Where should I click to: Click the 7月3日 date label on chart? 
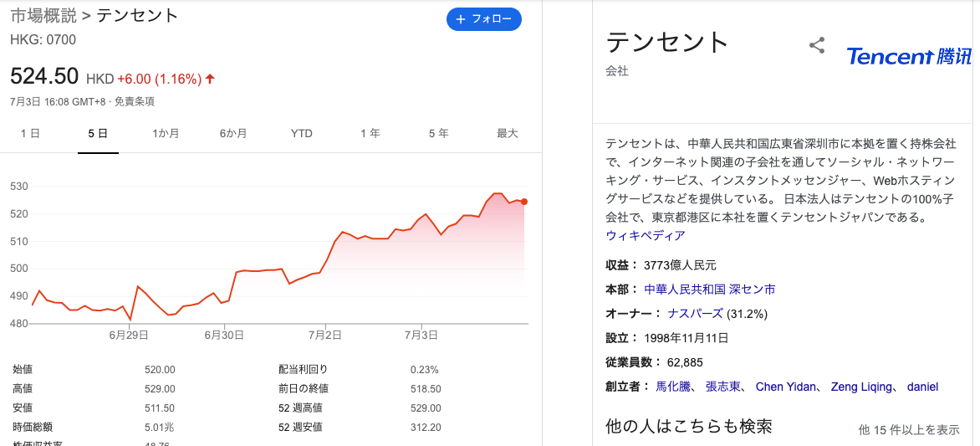click(422, 336)
